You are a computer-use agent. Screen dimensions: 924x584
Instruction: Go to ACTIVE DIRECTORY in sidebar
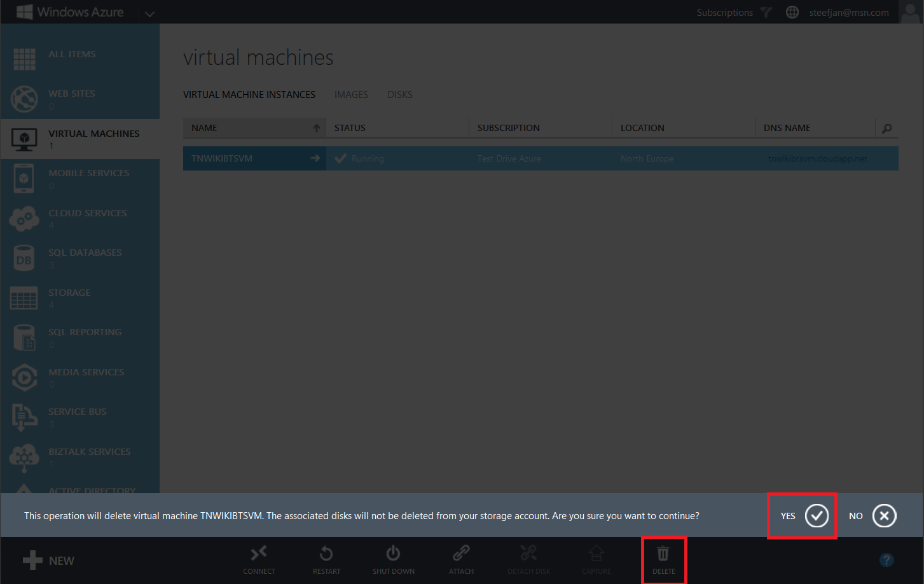pos(92,489)
